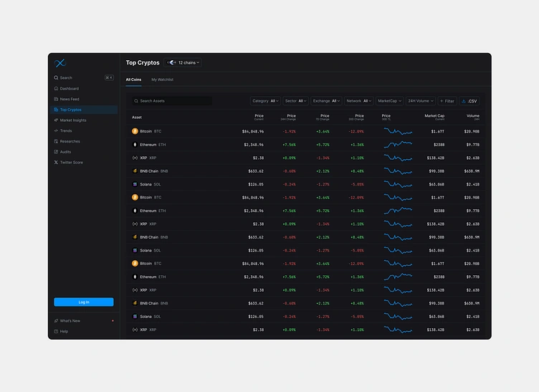Open What's New link
The width and height of the screenshot is (539, 392).
coord(70,321)
